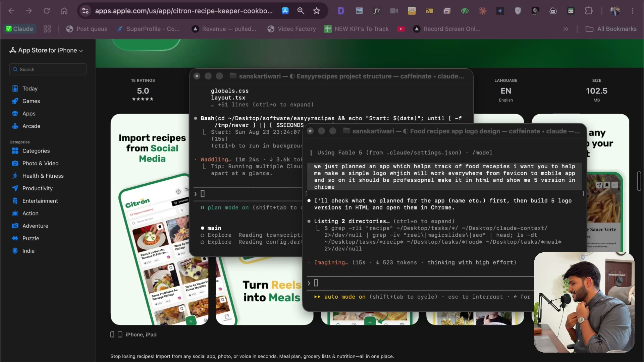The width and height of the screenshot is (644, 362).
Task: Open the Record Screen Onl... bookmark
Action: click(x=446, y=29)
